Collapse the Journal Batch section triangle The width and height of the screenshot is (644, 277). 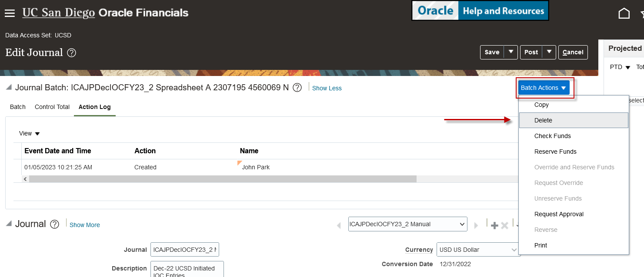(9, 88)
